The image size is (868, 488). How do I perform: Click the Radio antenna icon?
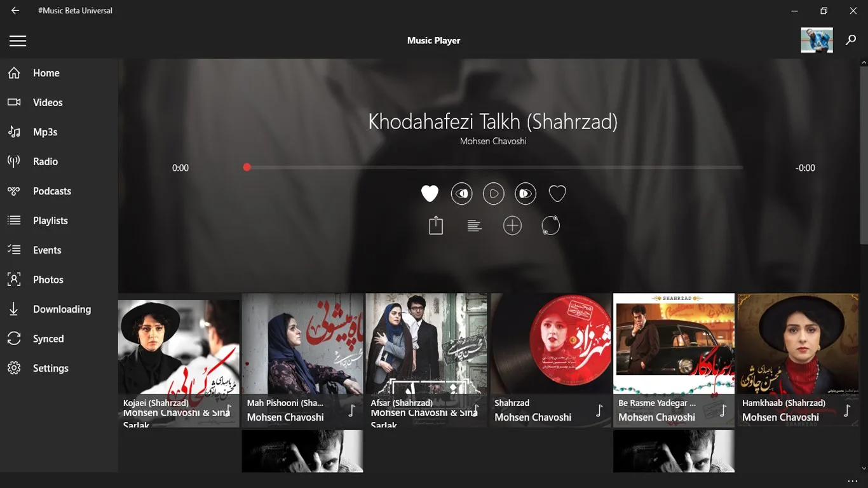click(14, 161)
